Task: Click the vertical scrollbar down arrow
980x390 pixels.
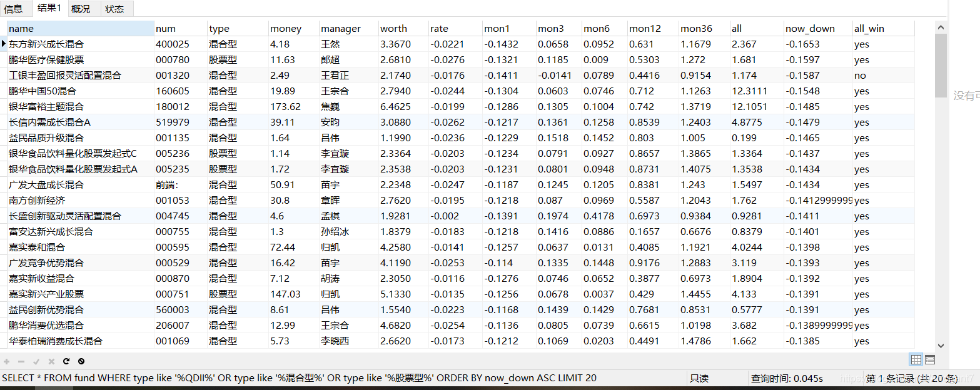Action: [941, 345]
